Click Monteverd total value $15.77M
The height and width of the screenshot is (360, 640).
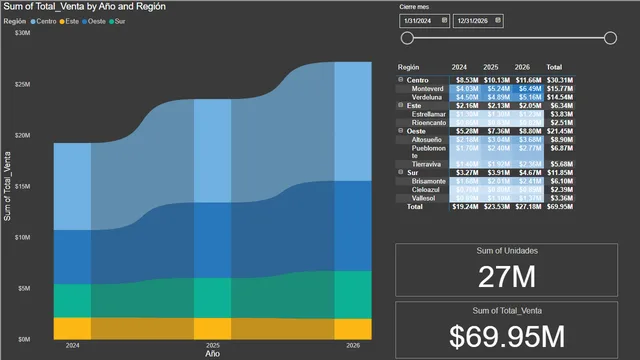(560, 89)
